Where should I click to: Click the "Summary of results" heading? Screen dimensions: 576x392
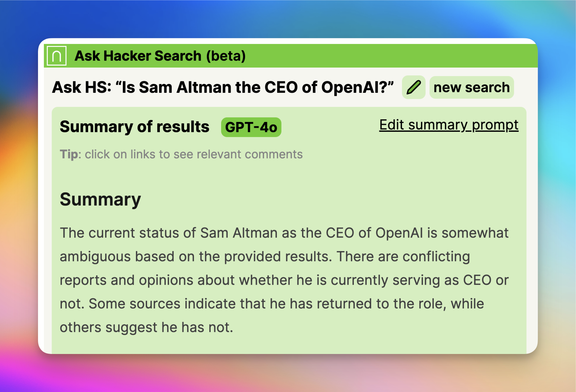[134, 127]
